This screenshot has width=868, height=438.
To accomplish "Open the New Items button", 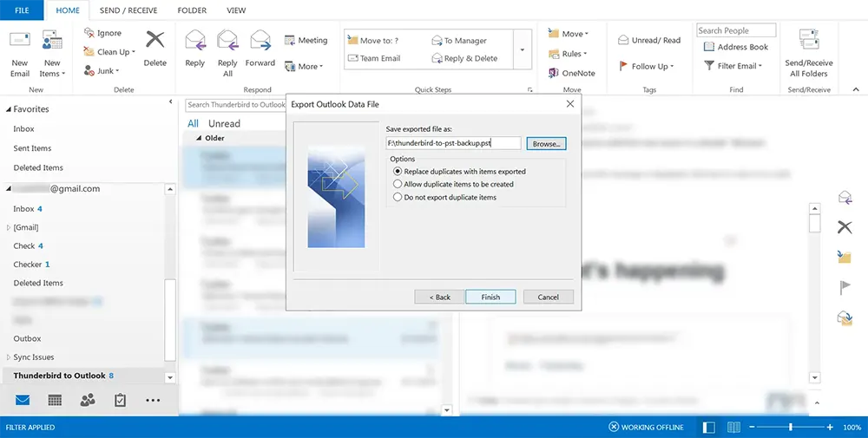I will pos(52,54).
